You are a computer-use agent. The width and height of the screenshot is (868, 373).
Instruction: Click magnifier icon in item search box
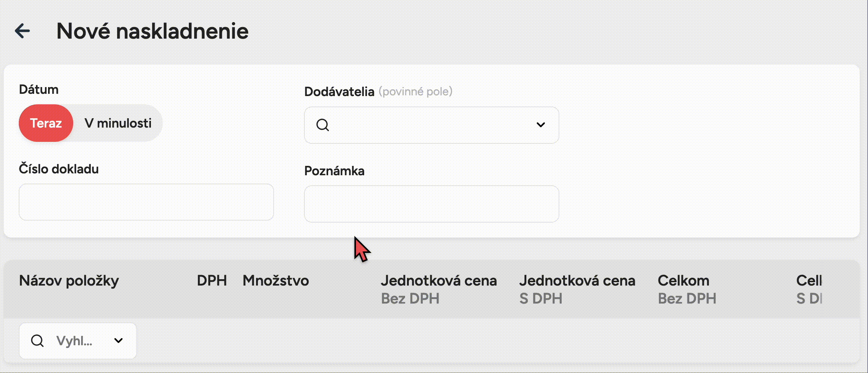pos(37,341)
